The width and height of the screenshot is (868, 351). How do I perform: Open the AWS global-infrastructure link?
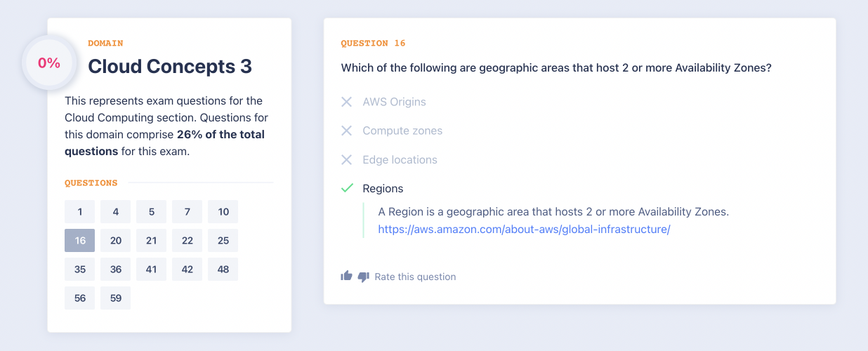(x=524, y=229)
